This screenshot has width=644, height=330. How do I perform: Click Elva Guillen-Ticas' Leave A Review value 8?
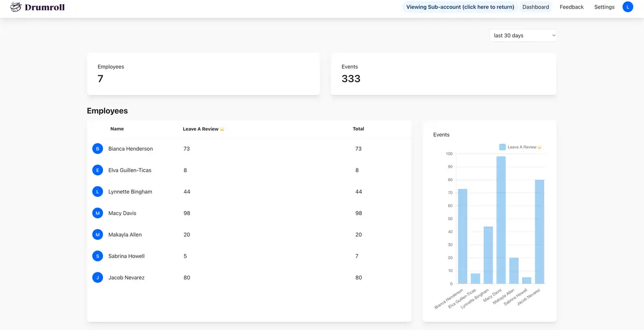[185, 170]
